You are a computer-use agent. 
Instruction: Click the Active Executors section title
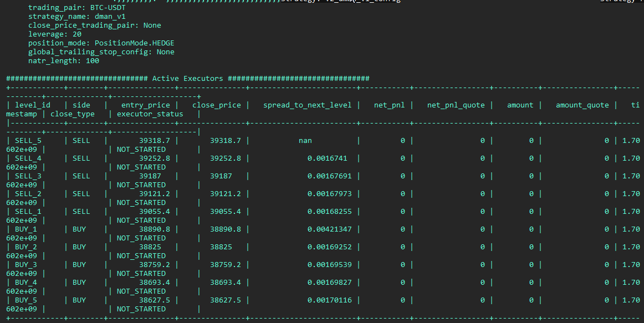188,79
